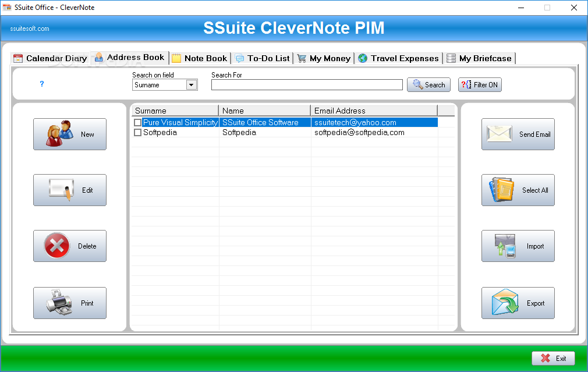Click the Select All address book icon
Screen dimensions: 588x372
click(501, 190)
